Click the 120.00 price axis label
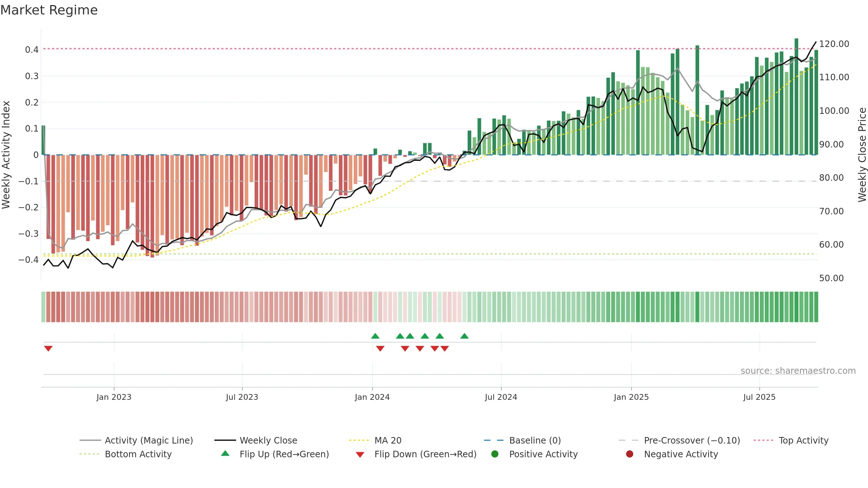Screen dimensions: 868x488 coord(834,44)
